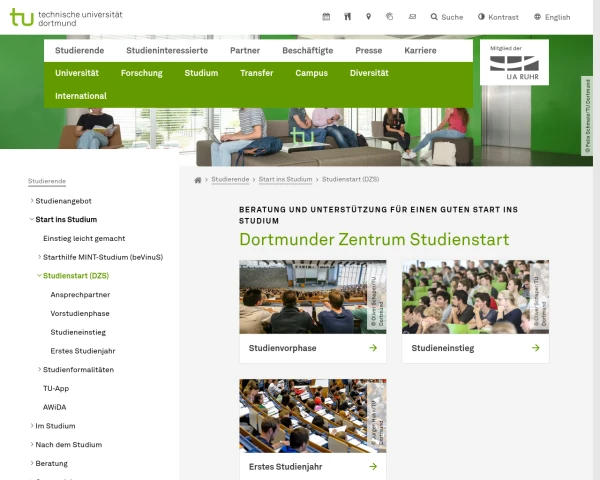Screen dimensions: 600x480
Task: Open the International green menu item
Action: pos(81,96)
